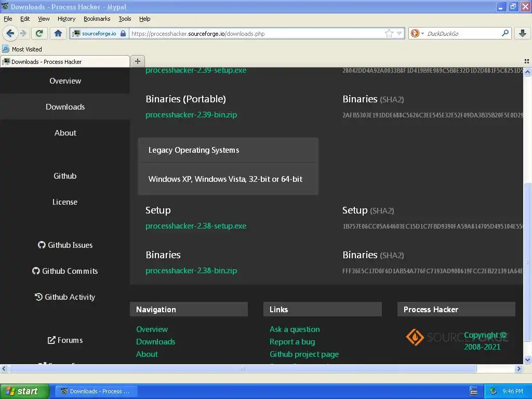Click the Legacy Operating Systems heading

[x=194, y=150]
